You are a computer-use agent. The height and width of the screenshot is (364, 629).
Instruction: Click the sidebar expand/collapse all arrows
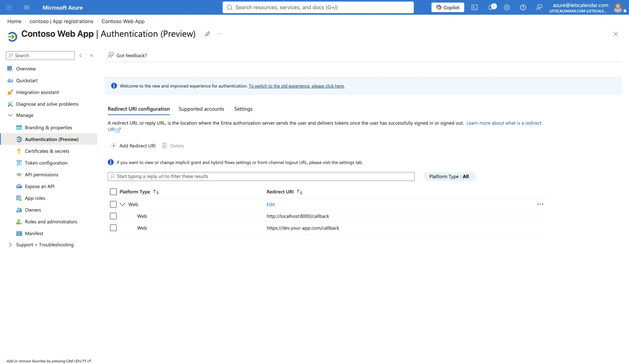[x=80, y=55]
